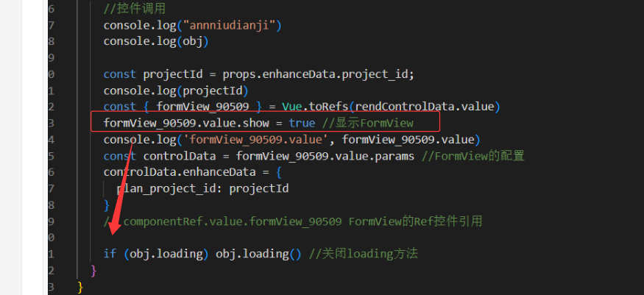
Task: Click the true keyword in highlighted line
Action: [x=302, y=123]
